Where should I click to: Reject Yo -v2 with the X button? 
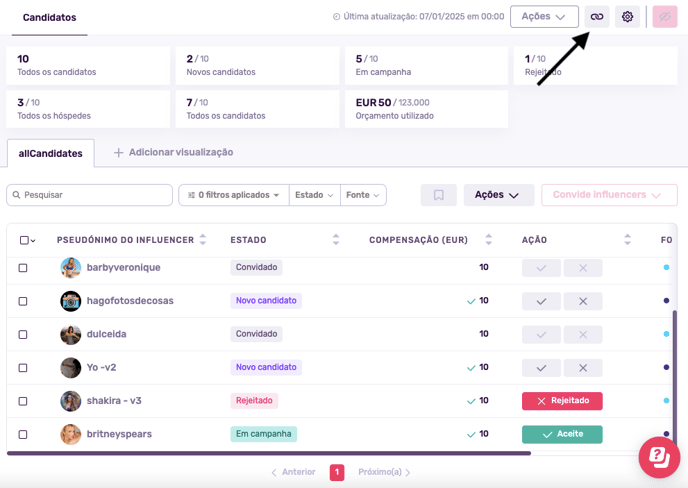583,368
